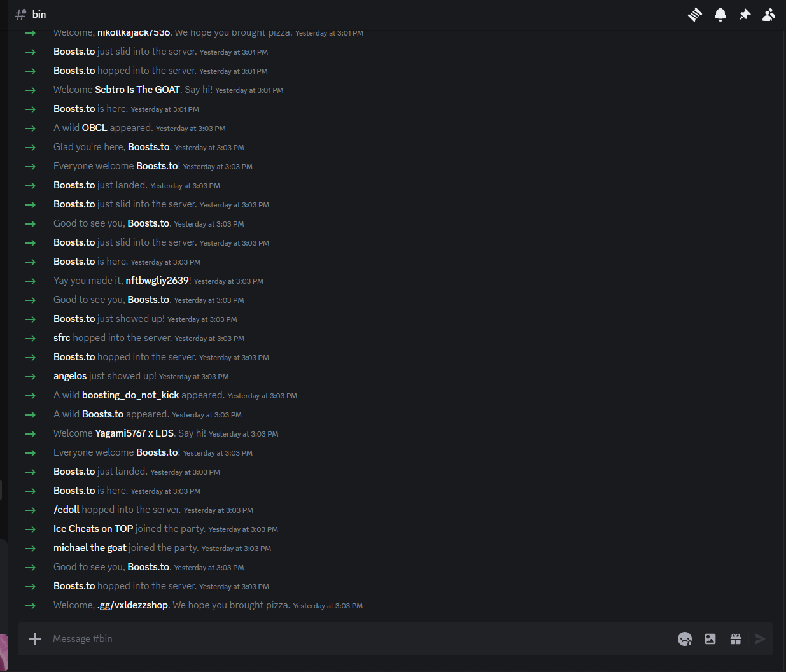Screen dimensions: 786x672
Task: Click the send message arrow
Action: click(x=760, y=639)
